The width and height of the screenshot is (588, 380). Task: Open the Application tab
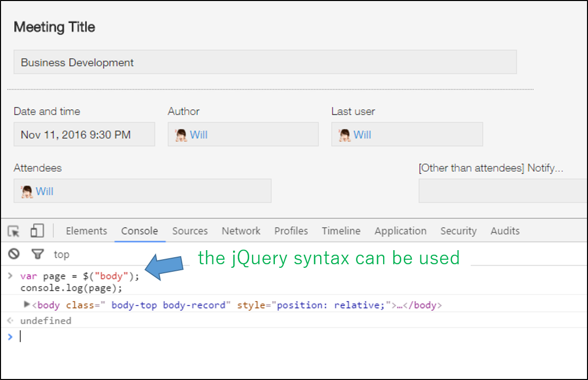pyautogui.click(x=400, y=231)
